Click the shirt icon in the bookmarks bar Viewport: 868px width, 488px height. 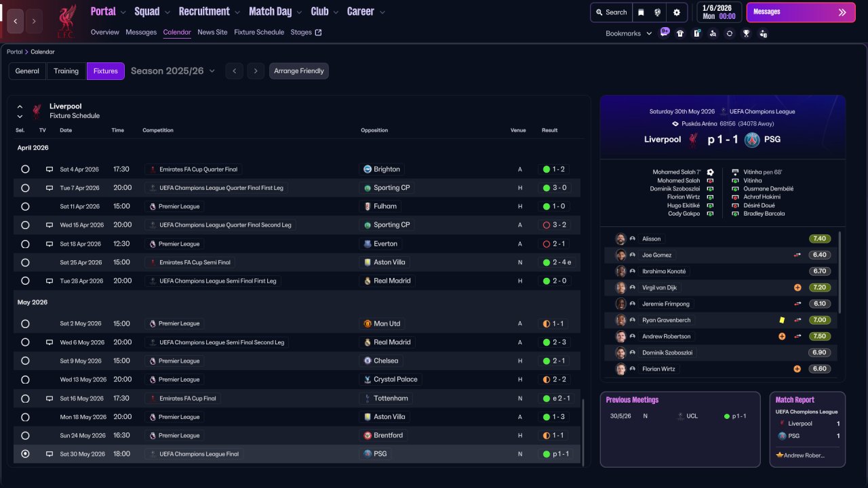680,33
